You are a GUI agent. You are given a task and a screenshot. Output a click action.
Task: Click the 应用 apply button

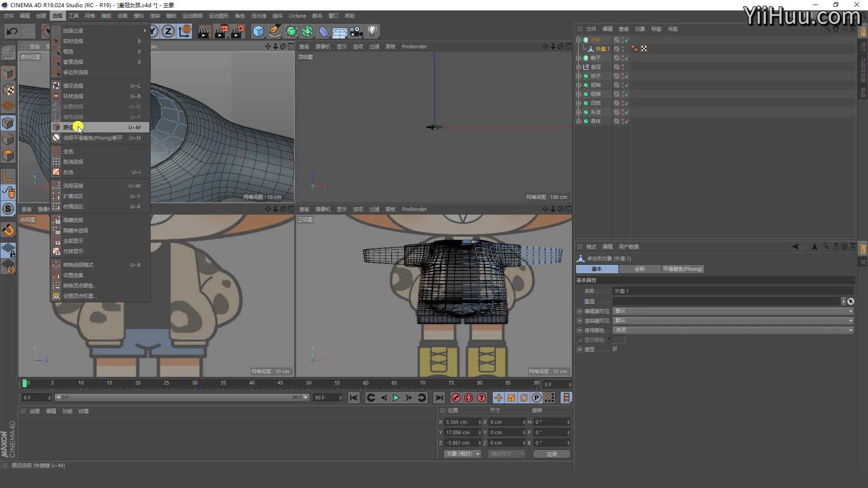[x=552, y=454]
